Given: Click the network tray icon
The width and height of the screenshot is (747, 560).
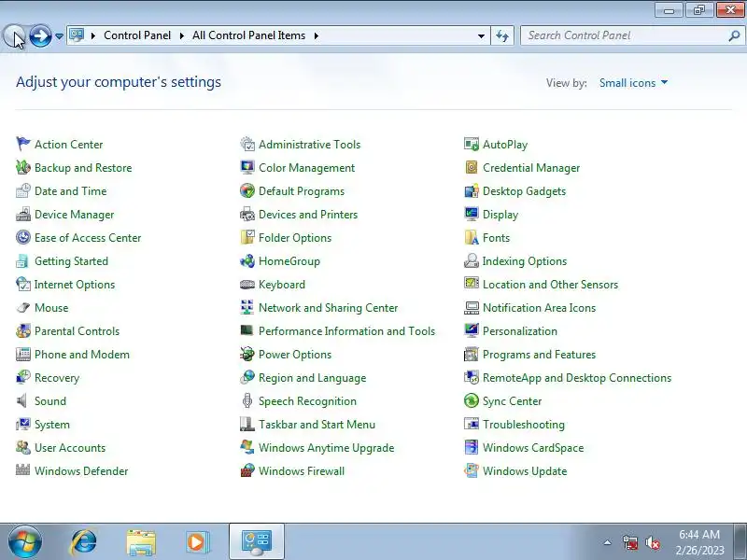Looking at the screenshot, I should coord(630,543).
